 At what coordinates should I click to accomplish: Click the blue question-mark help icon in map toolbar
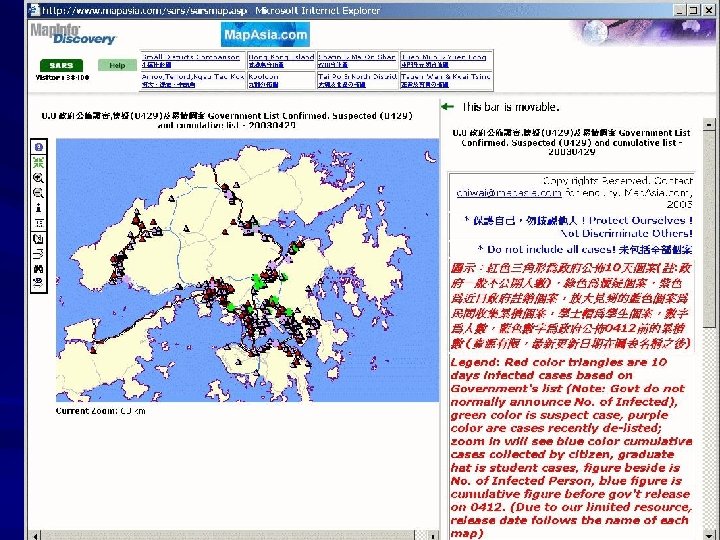click(39, 147)
